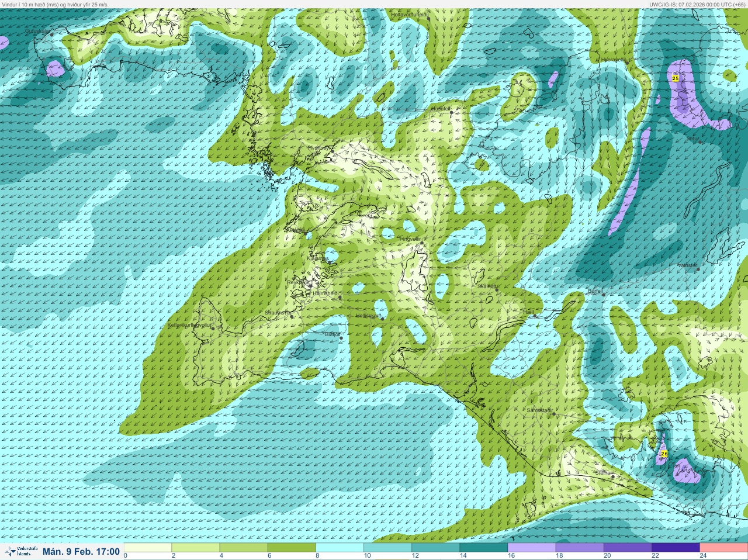
Task: Click the Bláfjöll station label
Action: coord(333,334)
